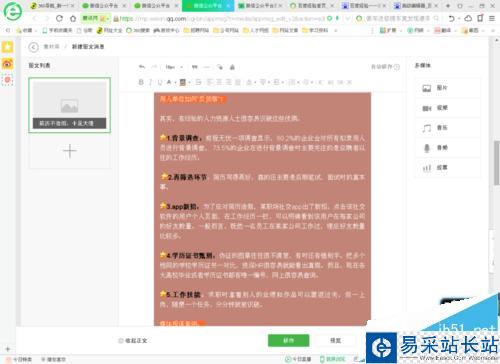Click the browser refresh icon
This screenshot has width=500, height=364.
[x=59, y=19]
